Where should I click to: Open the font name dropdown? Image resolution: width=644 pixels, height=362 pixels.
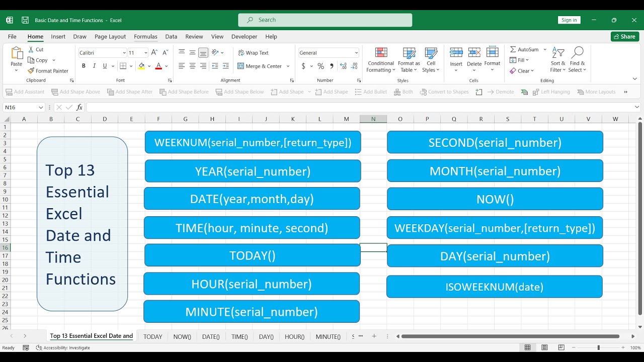click(124, 53)
